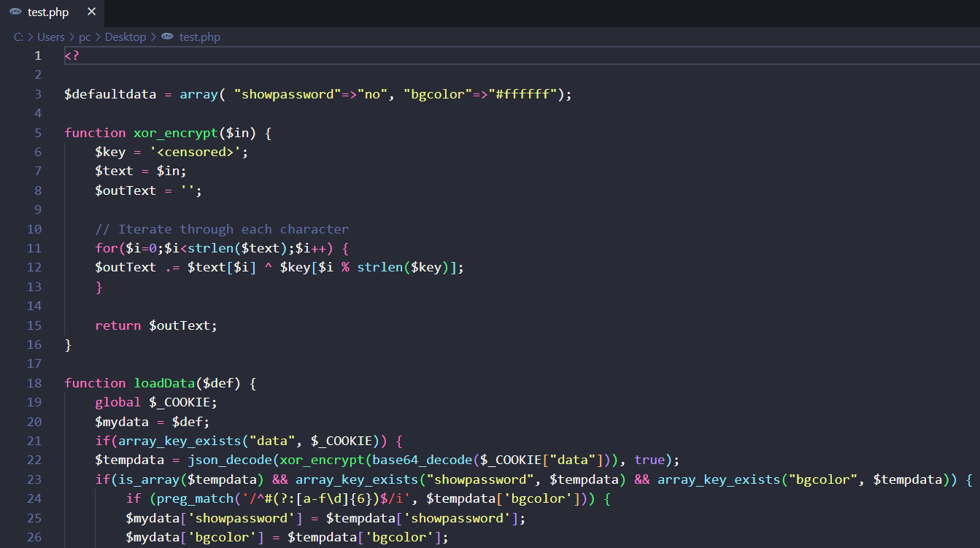The image size is (980, 548).
Task: Expand the Users breadcrumb folder
Action: 51,37
